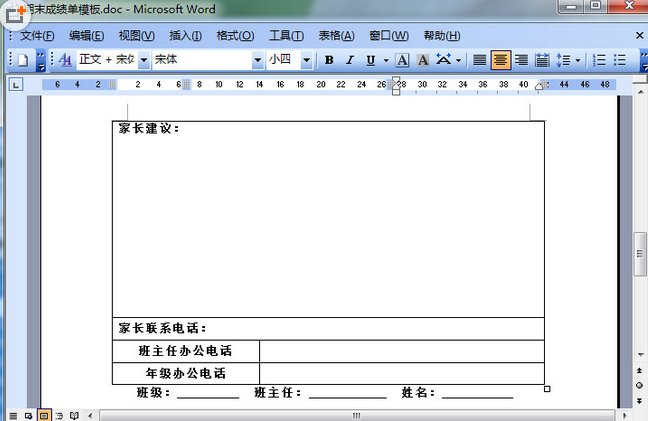Select center alignment button

click(500, 60)
